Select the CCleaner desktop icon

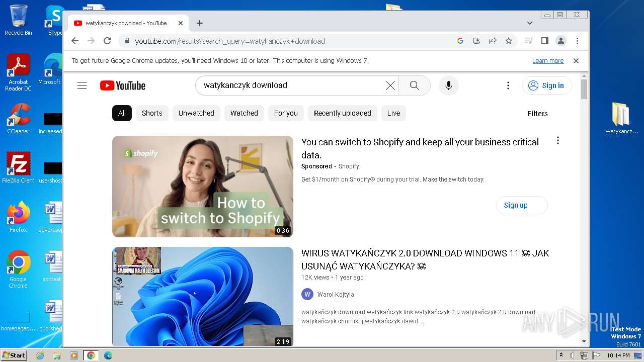(18, 119)
